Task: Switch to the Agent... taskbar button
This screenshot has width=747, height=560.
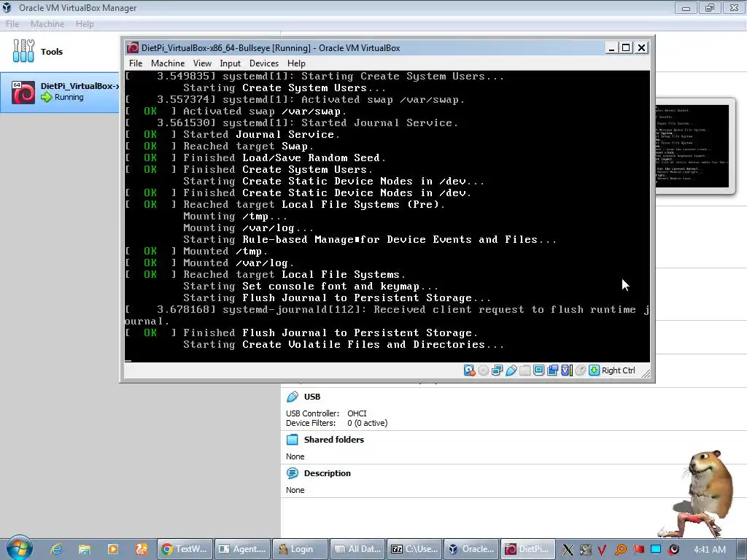Action: tap(242, 549)
